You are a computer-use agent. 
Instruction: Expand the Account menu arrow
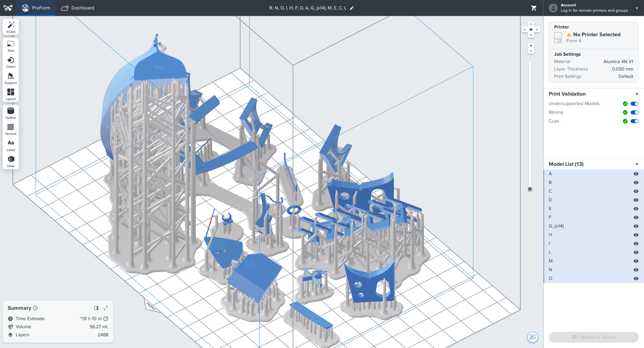(x=637, y=8)
